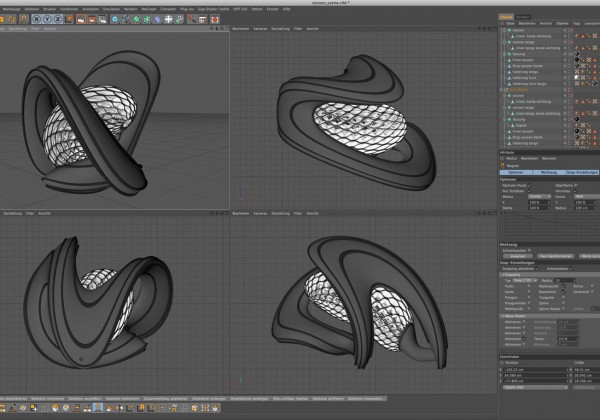The height and width of the screenshot is (420, 600).
Task: Open the Hilfe menu
Action: [x=286, y=9]
